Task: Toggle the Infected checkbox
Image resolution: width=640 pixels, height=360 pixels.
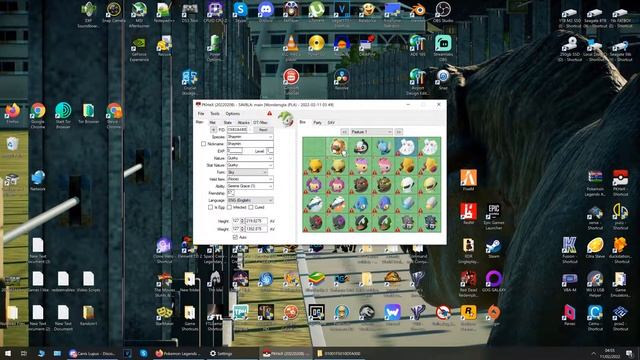Action: [230, 207]
